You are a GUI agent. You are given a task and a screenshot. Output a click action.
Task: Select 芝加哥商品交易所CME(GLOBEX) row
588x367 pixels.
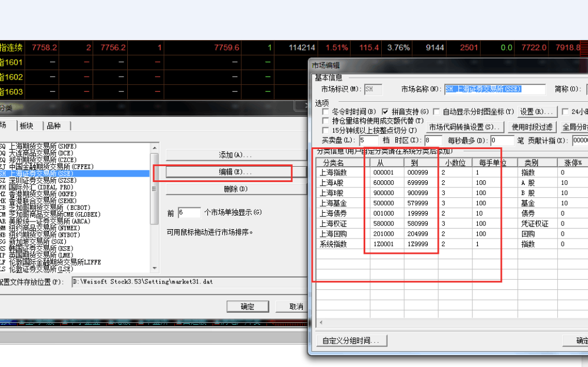75,214
